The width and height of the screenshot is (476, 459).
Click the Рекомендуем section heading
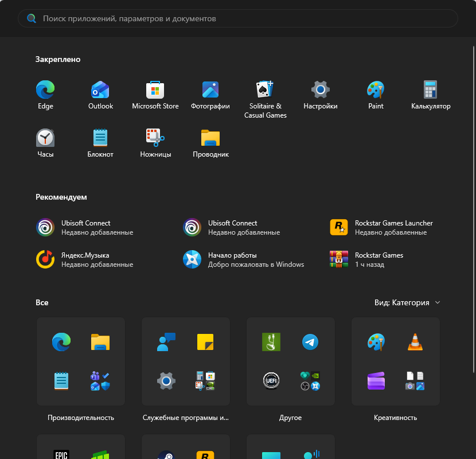click(61, 197)
